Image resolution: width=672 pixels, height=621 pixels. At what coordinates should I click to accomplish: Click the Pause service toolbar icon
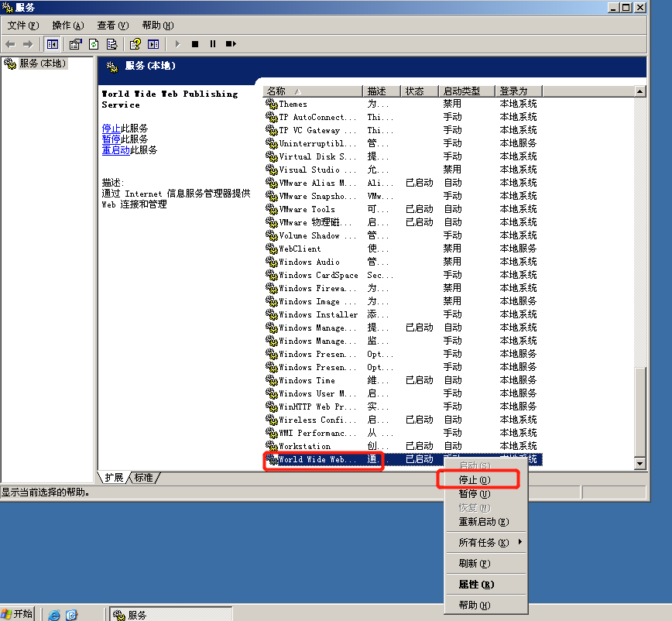[211, 44]
